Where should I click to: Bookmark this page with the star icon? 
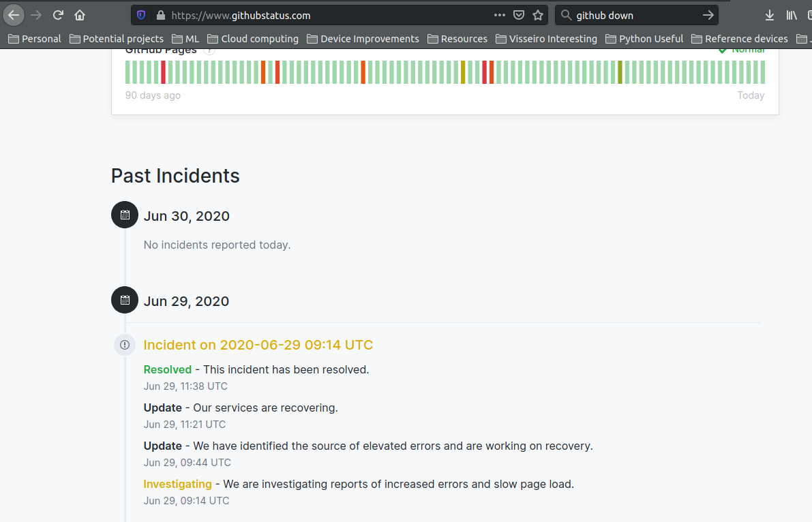(x=538, y=14)
